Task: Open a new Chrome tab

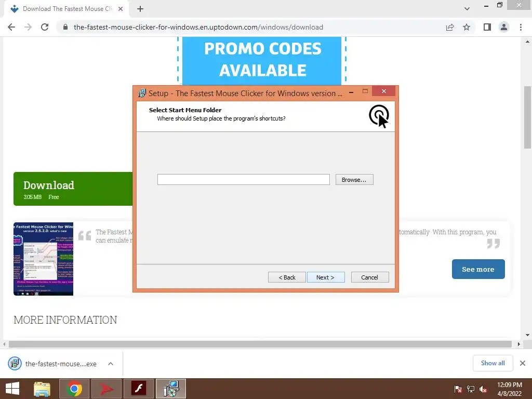Action: point(140,9)
